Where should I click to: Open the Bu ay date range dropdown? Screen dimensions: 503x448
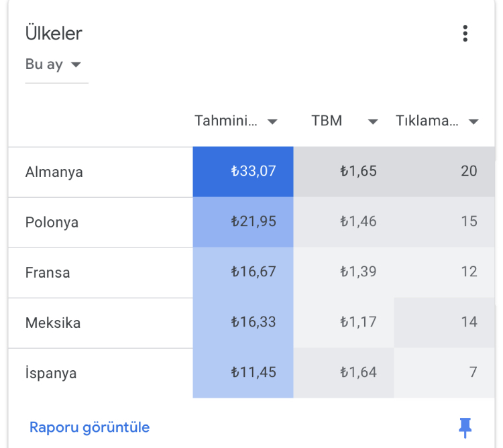[x=53, y=64]
